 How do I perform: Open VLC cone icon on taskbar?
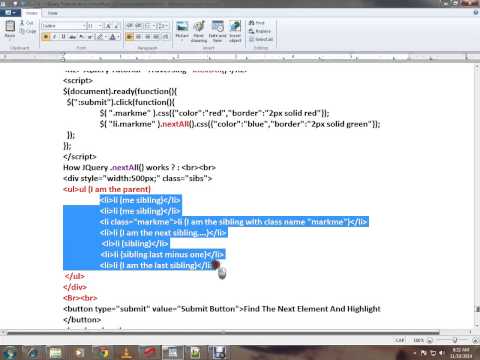(127, 353)
